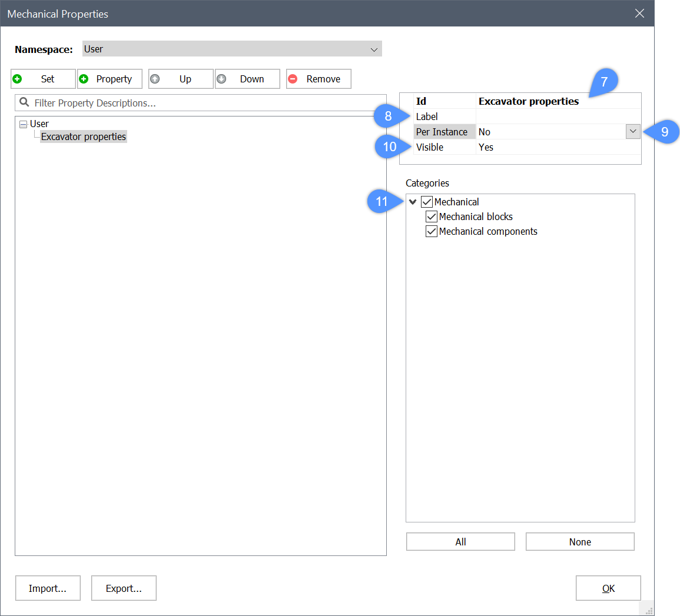Image resolution: width=680 pixels, height=616 pixels.
Task: Uncheck the Mechanical category checkbox
Action: 427,202
